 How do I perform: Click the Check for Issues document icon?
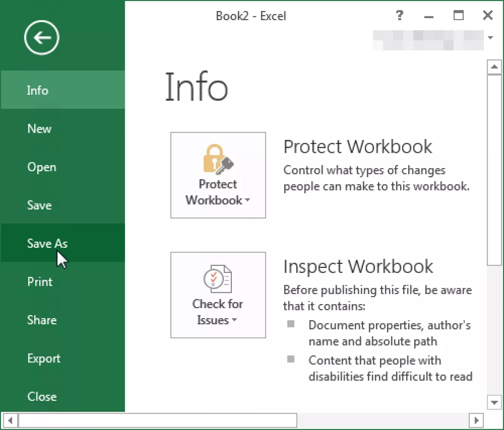pyautogui.click(x=218, y=279)
